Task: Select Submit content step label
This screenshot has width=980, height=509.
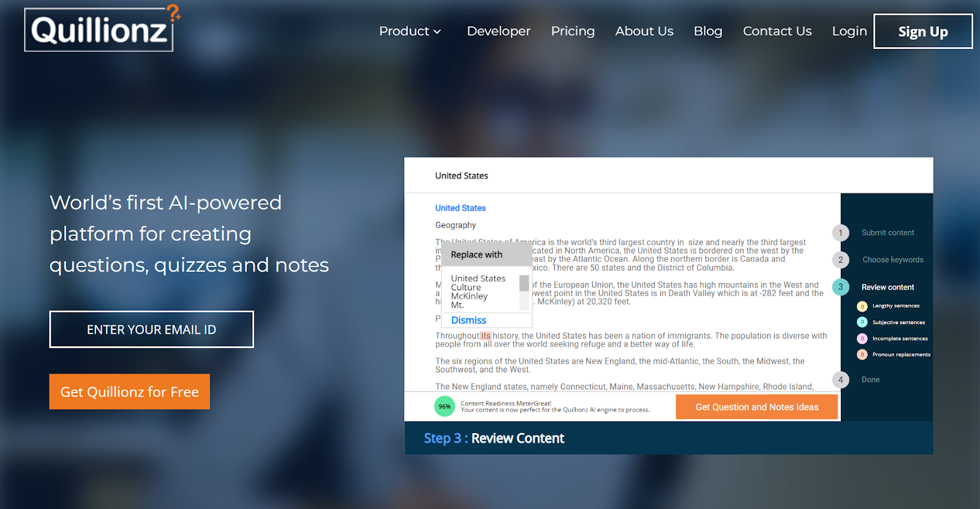Action: tap(888, 233)
